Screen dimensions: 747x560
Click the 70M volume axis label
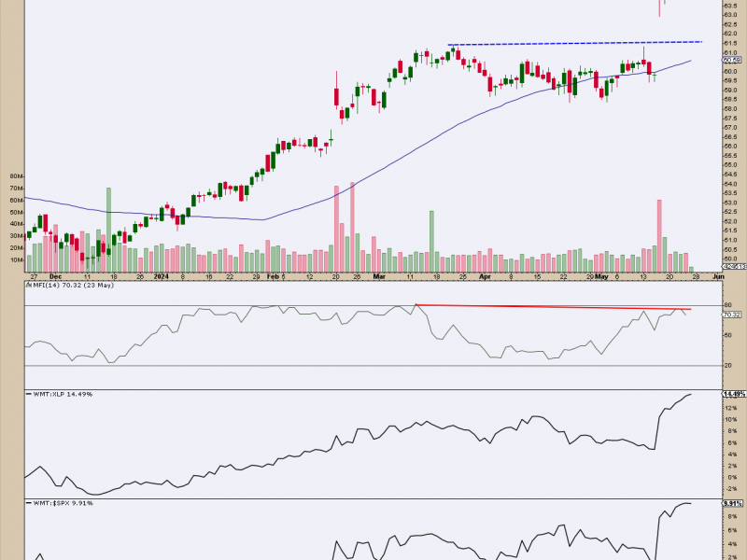coord(16,189)
